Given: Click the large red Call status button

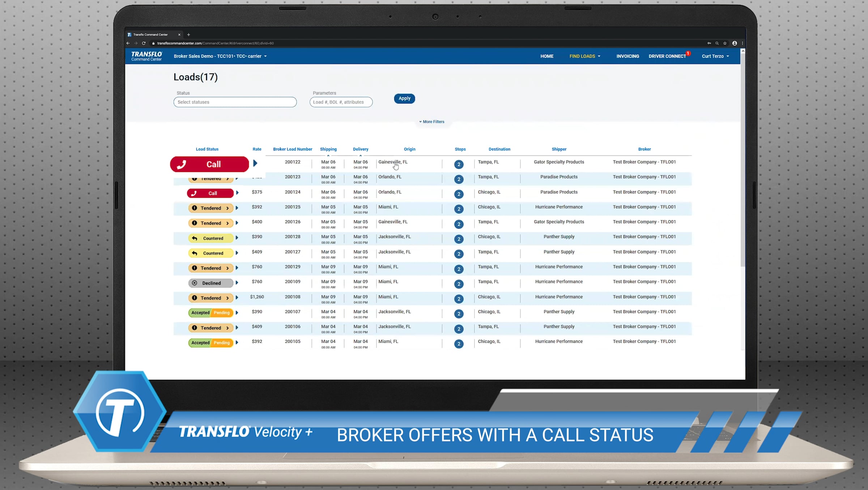Looking at the screenshot, I should click(209, 164).
